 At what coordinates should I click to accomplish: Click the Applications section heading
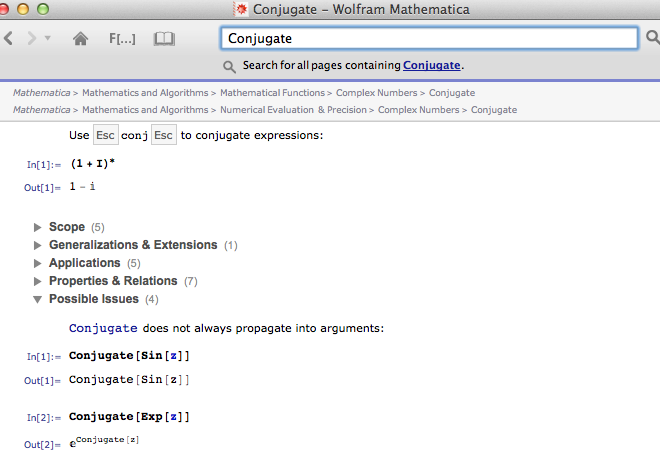pos(85,263)
